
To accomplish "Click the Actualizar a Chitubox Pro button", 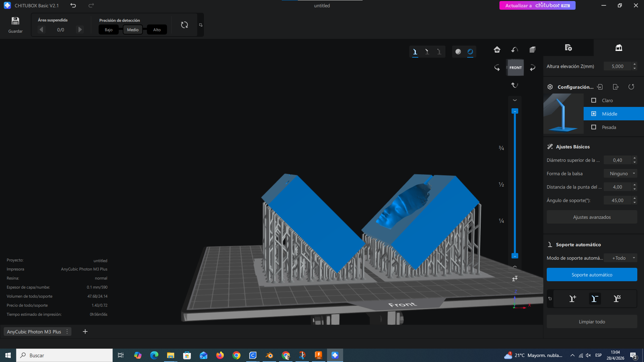I will 537,5.
